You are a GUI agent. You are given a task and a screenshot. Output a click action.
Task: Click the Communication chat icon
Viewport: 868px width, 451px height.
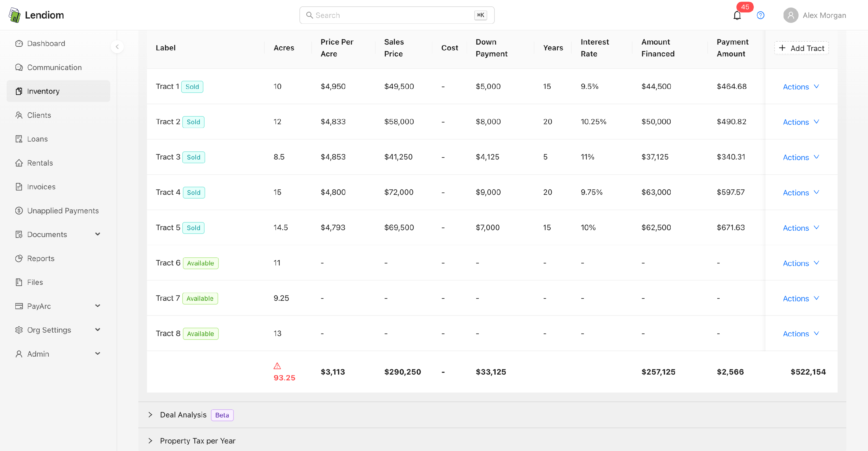pos(19,67)
